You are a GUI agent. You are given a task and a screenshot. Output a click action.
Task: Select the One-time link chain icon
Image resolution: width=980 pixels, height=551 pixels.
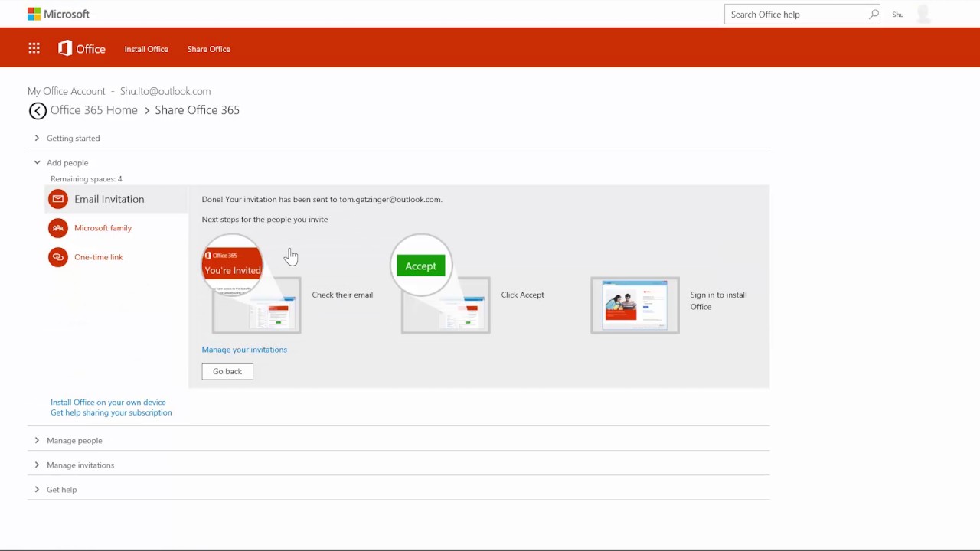pos(58,257)
